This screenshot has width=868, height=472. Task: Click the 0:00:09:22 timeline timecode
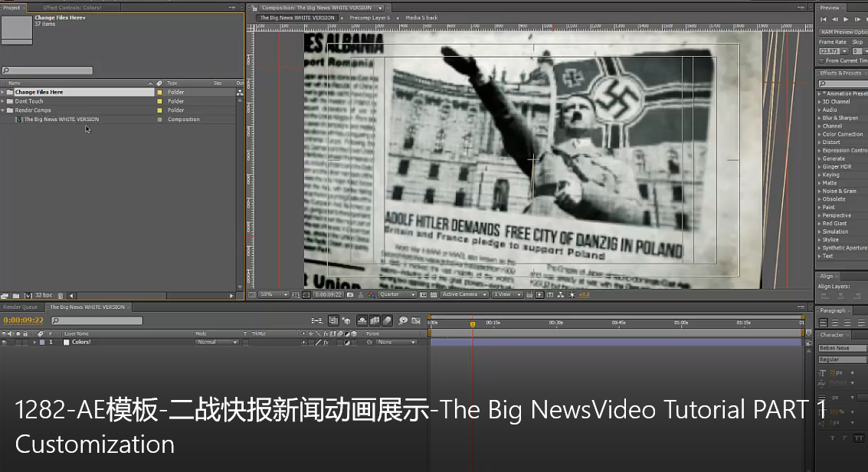[23, 320]
